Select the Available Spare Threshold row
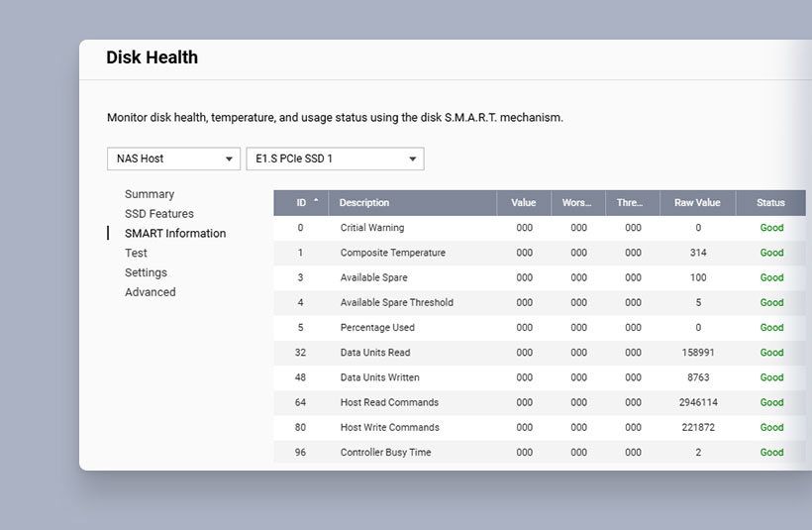Image resolution: width=812 pixels, height=530 pixels. point(397,302)
